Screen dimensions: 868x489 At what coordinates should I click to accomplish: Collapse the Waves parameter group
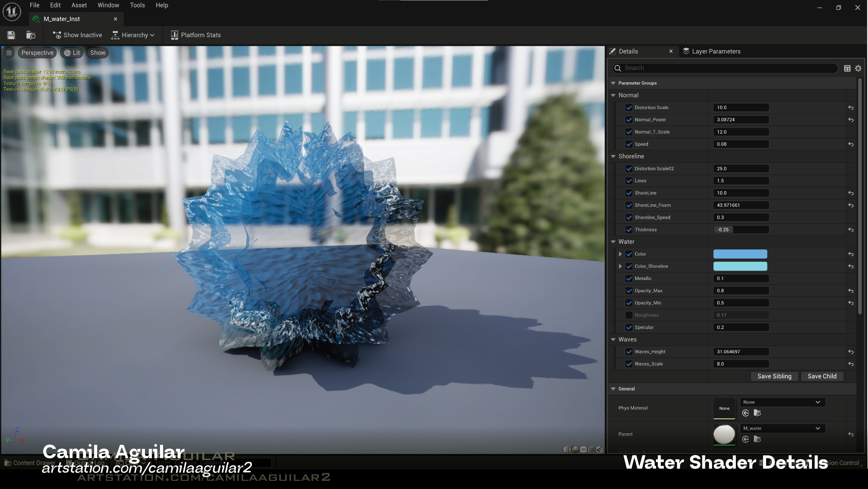click(613, 339)
